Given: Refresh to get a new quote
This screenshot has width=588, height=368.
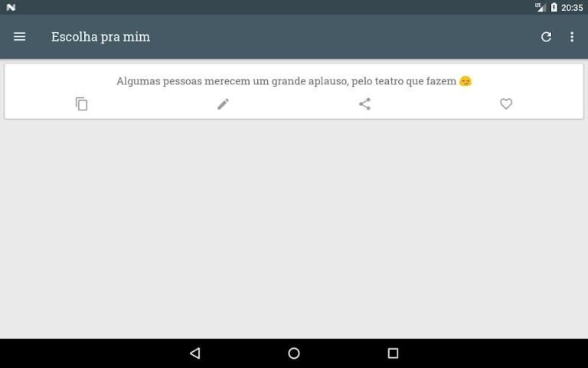Looking at the screenshot, I should pos(546,37).
